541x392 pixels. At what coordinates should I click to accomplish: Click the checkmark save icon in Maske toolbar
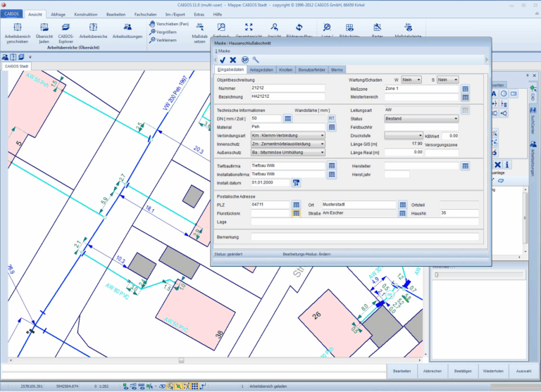(223, 60)
